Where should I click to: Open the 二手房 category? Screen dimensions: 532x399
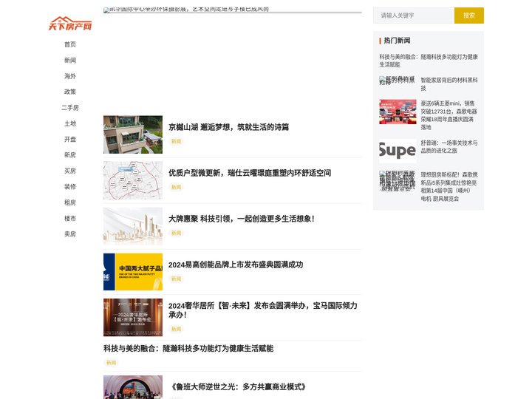(x=70, y=108)
